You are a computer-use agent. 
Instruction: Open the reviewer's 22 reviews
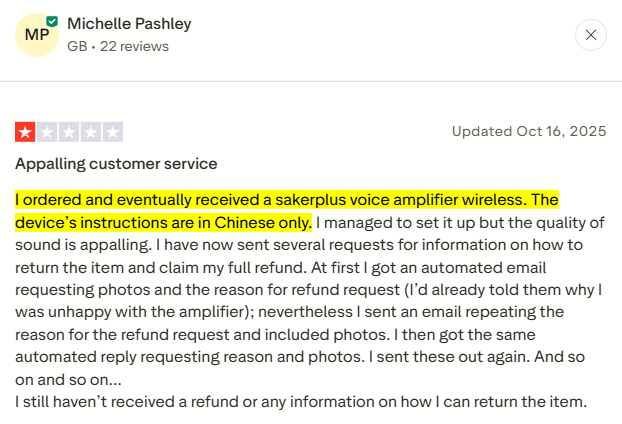click(132, 46)
